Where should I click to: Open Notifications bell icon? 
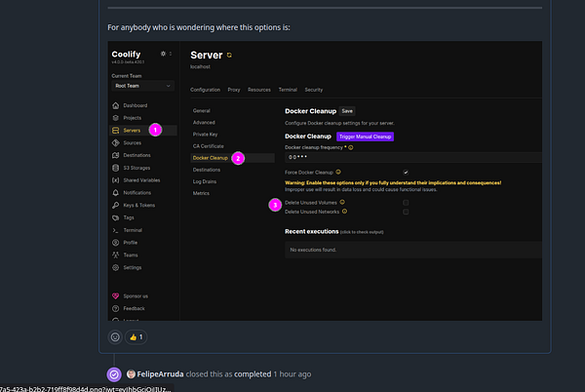point(116,193)
